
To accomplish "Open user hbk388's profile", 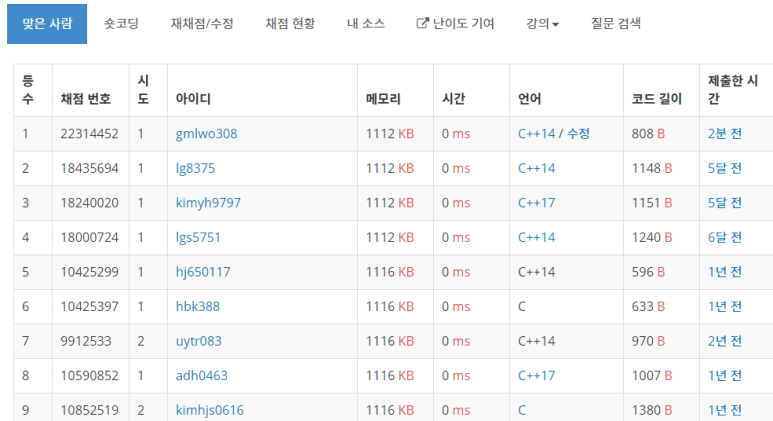I will pos(198,306).
